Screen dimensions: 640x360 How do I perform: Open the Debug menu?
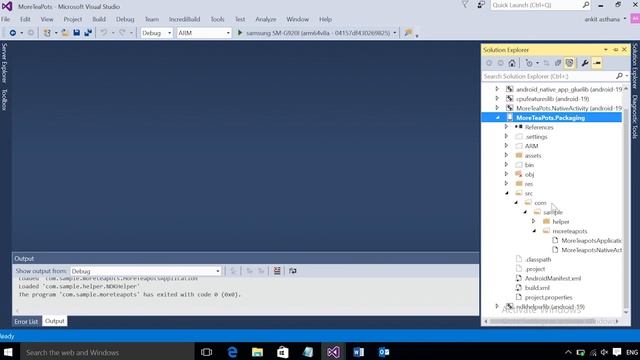125,19
